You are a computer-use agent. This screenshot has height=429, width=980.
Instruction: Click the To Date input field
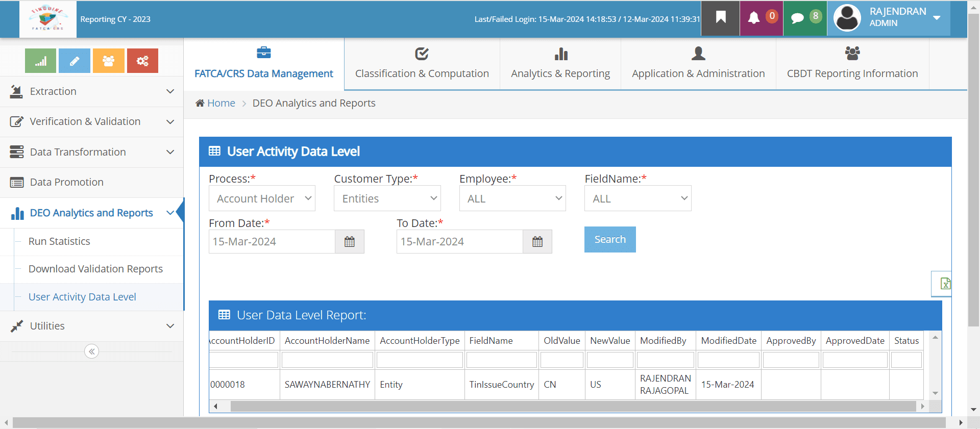tap(460, 242)
